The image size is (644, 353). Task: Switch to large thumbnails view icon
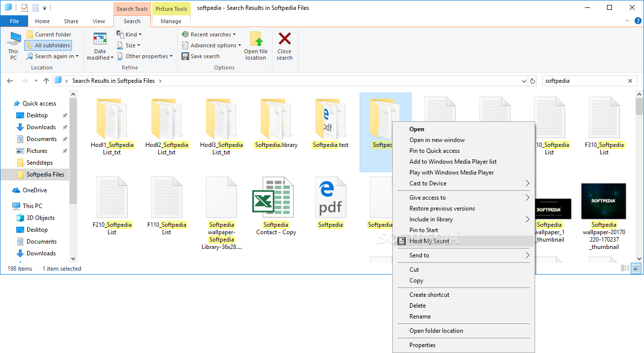coord(636,269)
